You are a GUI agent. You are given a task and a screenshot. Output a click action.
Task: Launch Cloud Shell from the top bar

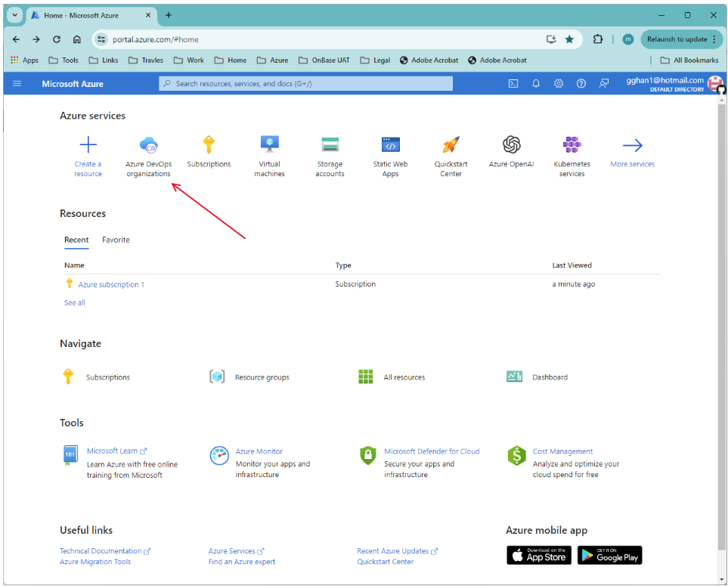click(513, 83)
